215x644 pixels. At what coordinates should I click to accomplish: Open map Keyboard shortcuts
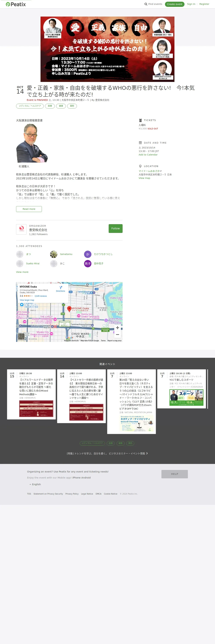tap(71, 341)
